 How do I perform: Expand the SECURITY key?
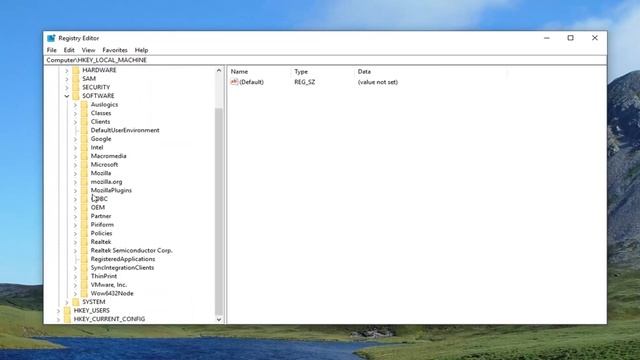[x=67, y=87]
